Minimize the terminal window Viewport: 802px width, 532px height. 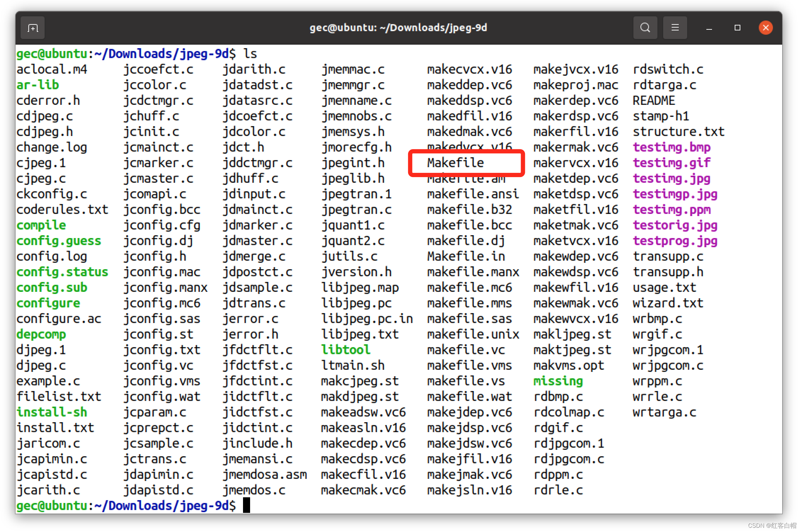point(709,28)
